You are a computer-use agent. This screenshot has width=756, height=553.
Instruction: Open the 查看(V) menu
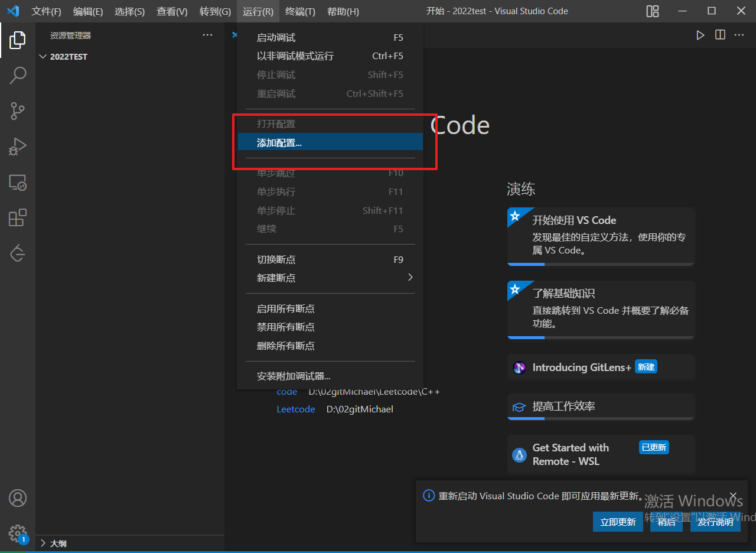(172, 11)
